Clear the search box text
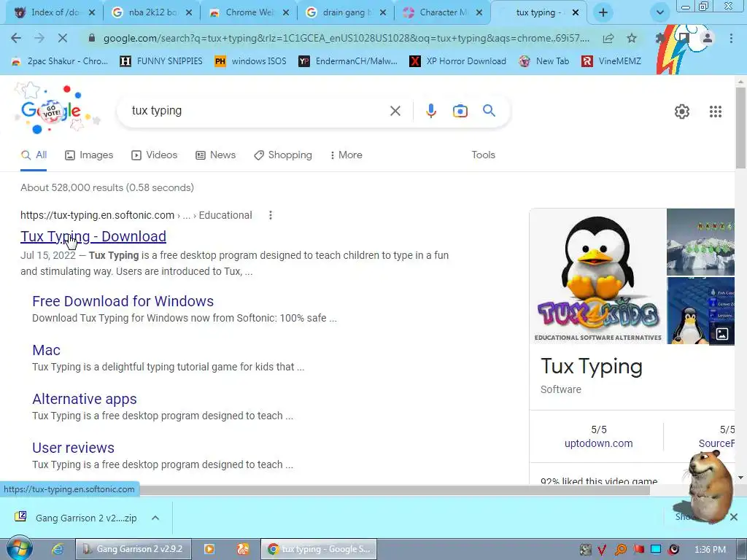This screenshot has width=747, height=560. click(395, 111)
